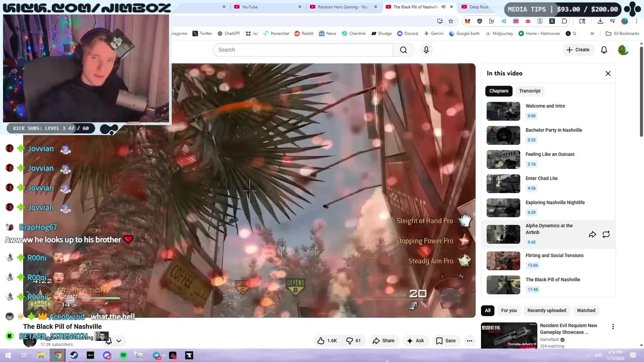Jump to Feeling Like an Outcast chapter
This screenshot has height=362, width=644.
click(x=548, y=159)
